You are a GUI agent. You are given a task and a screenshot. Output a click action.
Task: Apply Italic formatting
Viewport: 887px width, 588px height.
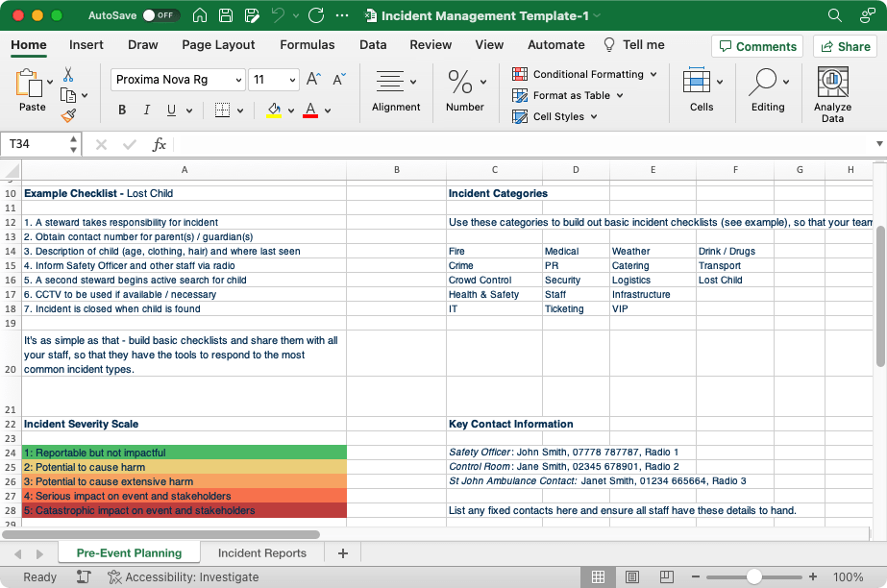click(147, 110)
